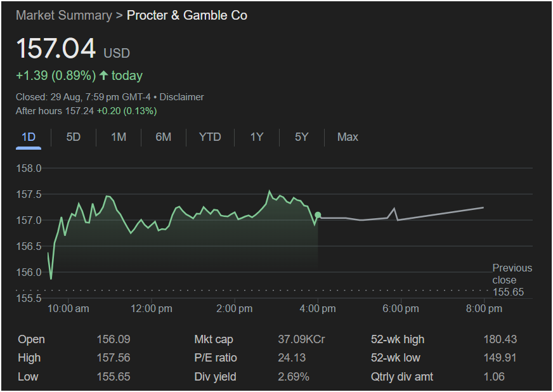Click the 12:00 pm axis label
The image size is (553, 392).
point(152,309)
